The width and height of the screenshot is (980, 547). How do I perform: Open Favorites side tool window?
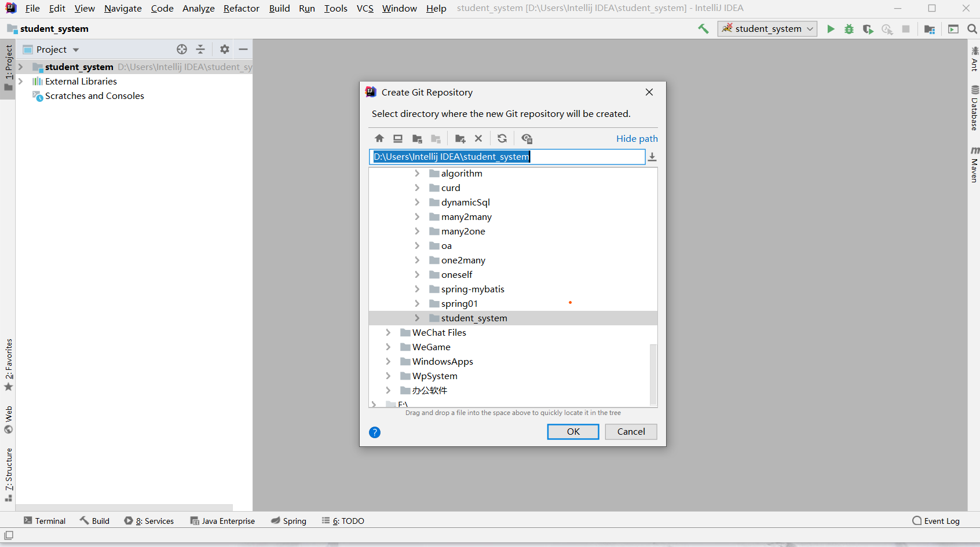click(9, 365)
